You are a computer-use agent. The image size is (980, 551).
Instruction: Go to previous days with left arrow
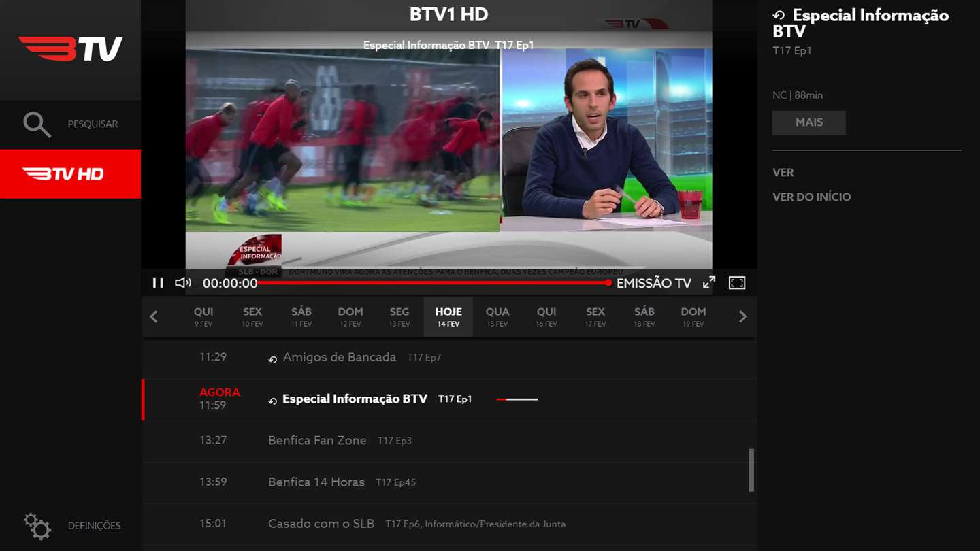[x=154, y=316]
